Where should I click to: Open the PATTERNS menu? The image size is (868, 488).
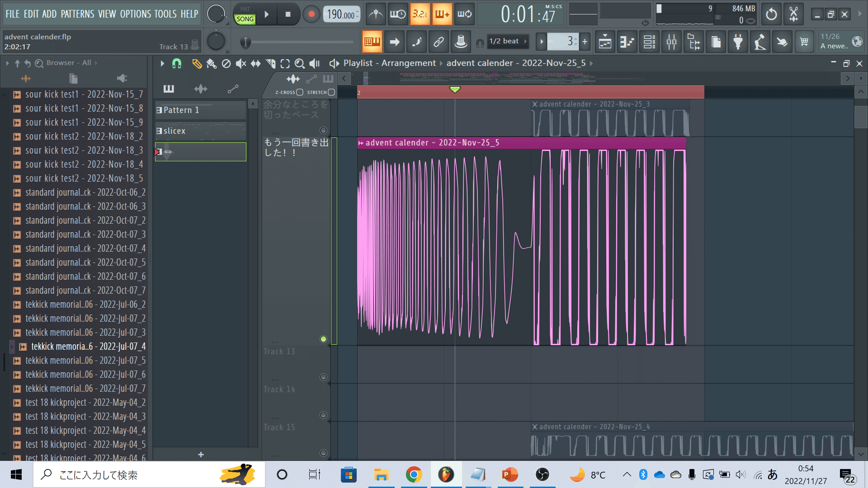[x=77, y=14]
